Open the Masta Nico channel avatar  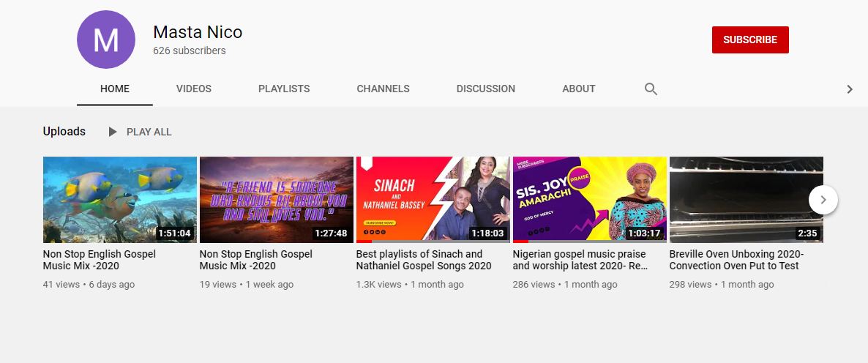(x=105, y=40)
